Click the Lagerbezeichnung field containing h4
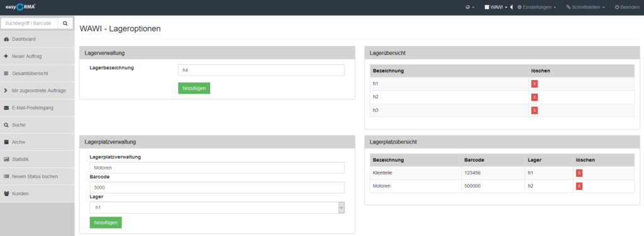644x236 pixels. pos(261,70)
